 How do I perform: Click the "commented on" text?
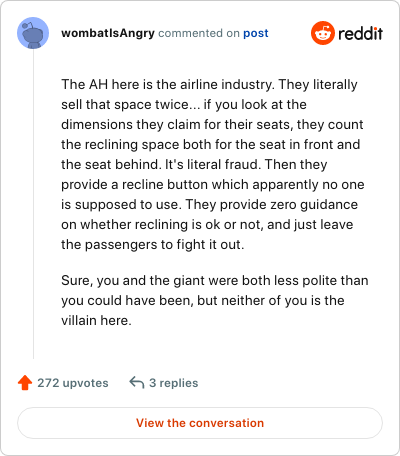(x=199, y=33)
